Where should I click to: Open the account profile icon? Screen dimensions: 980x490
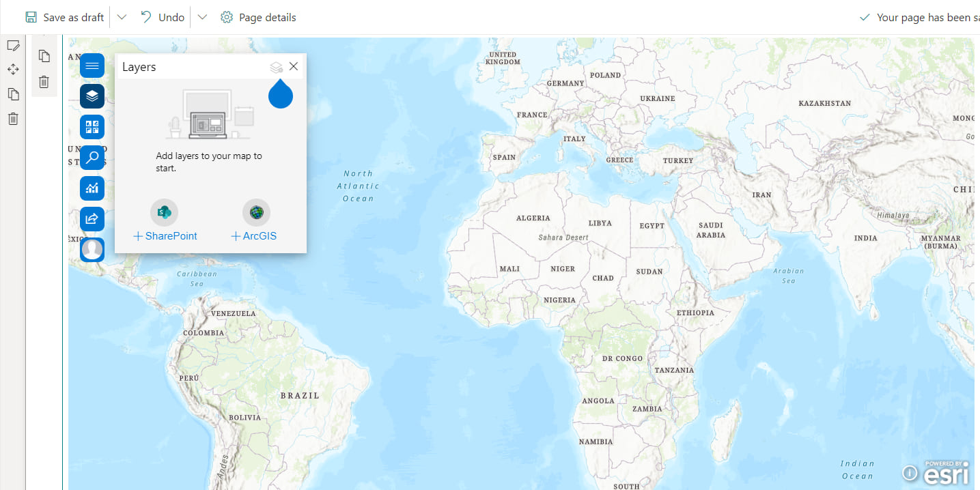point(92,250)
